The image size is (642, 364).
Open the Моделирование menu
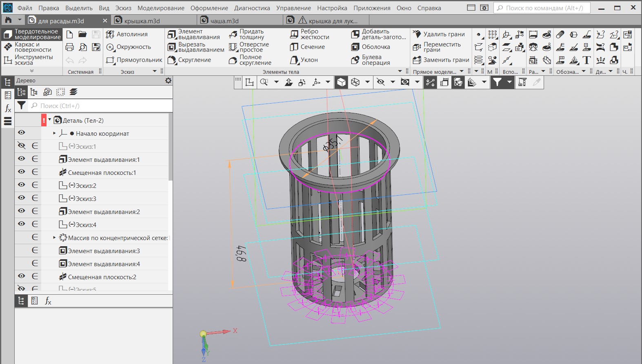[x=160, y=8]
